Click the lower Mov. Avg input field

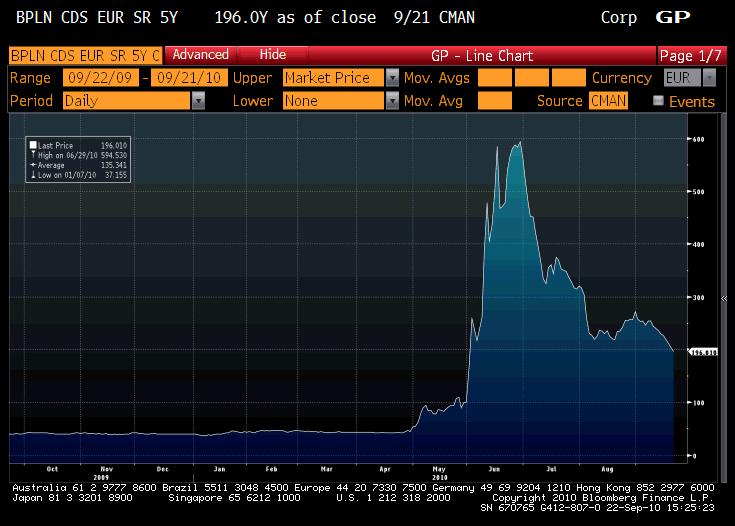494,101
